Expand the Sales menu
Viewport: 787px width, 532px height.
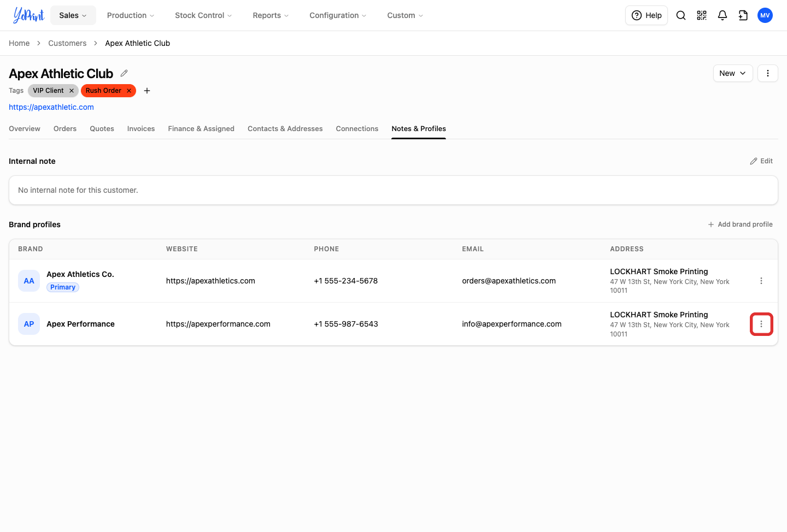(x=73, y=15)
